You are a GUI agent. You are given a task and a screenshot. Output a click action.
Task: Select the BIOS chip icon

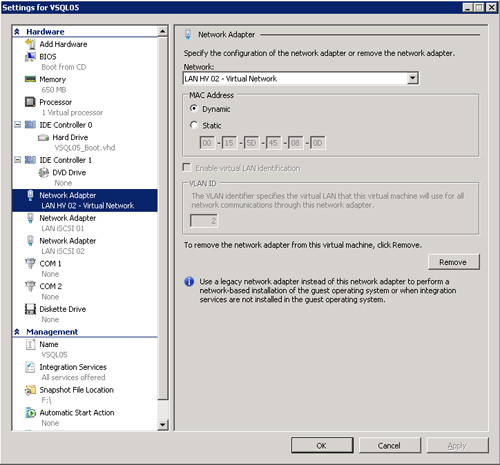tap(30, 56)
